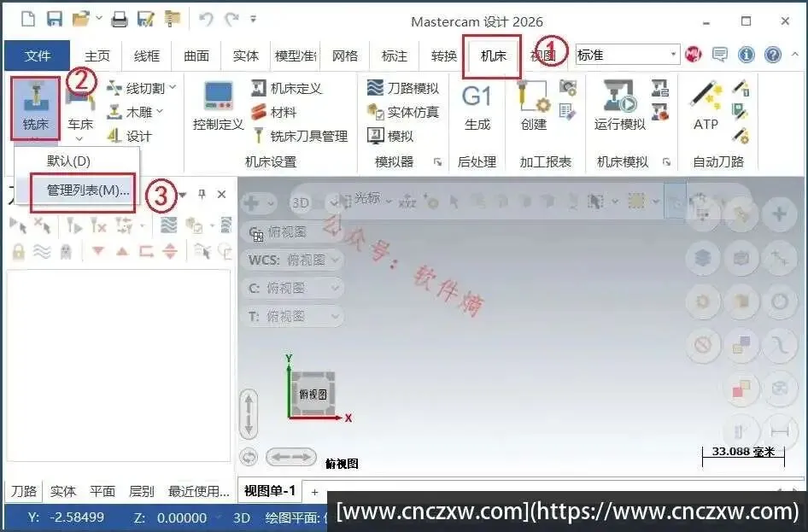
Task: Click the 铣床 mill machine button
Action: coord(35,107)
